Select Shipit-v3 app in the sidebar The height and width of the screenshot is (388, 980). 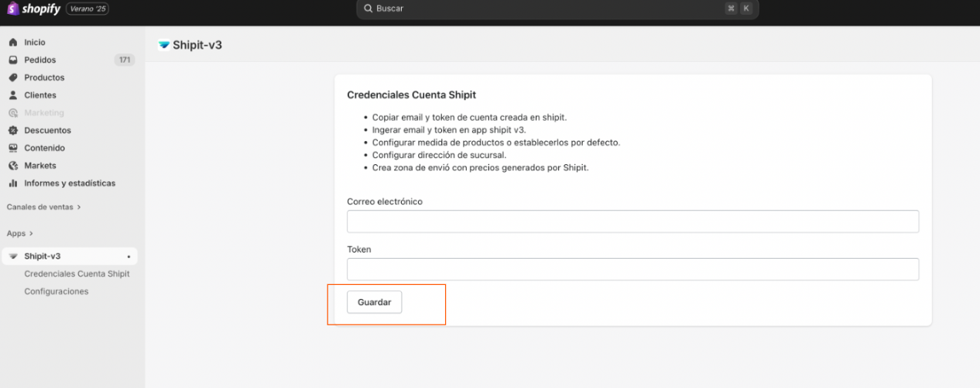(x=70, y=256)
